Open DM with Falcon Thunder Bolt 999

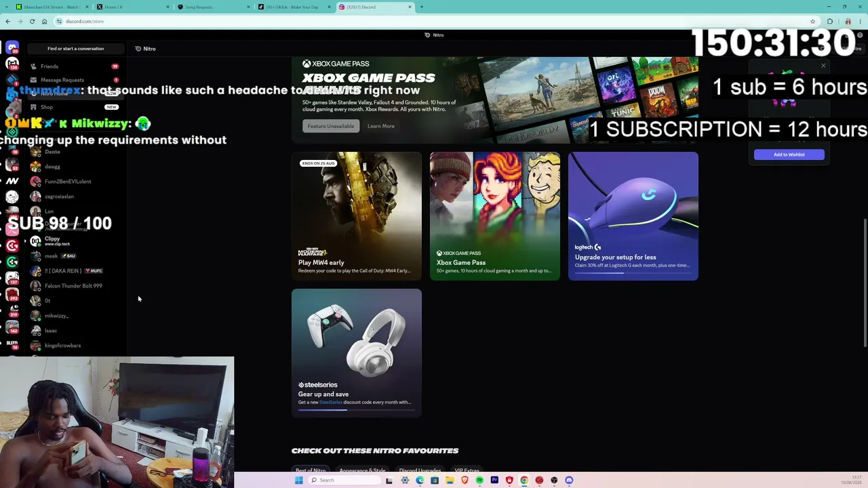pos(75,286)
